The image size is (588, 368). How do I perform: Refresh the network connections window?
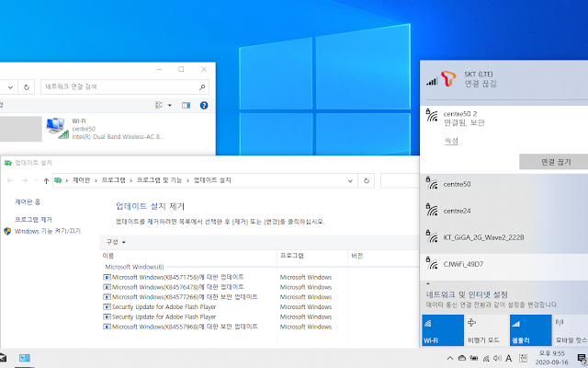pos(27,87)
